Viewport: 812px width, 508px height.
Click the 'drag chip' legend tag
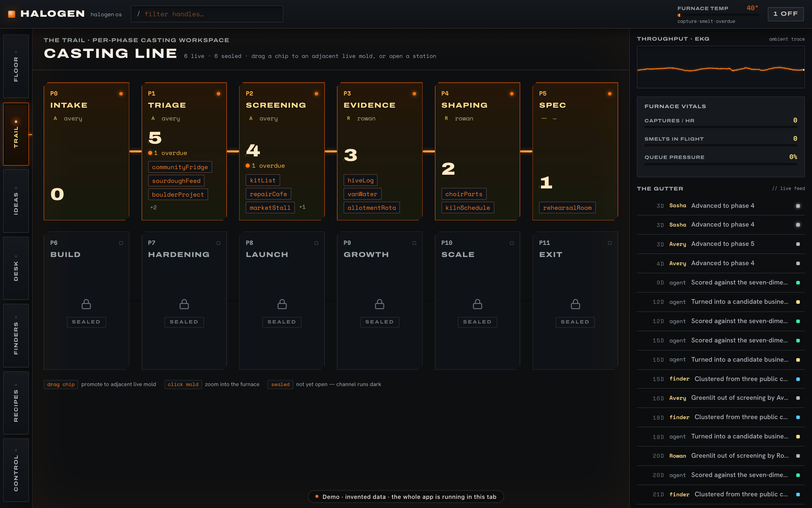[x=61, y=384]
